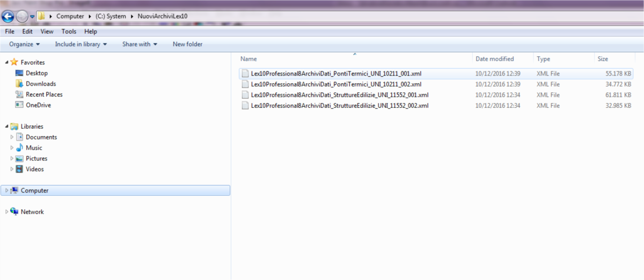The width and height of the screenshot is (644, 280).
Task: Click the Favorites star icon
Action: tap(14, 62)
